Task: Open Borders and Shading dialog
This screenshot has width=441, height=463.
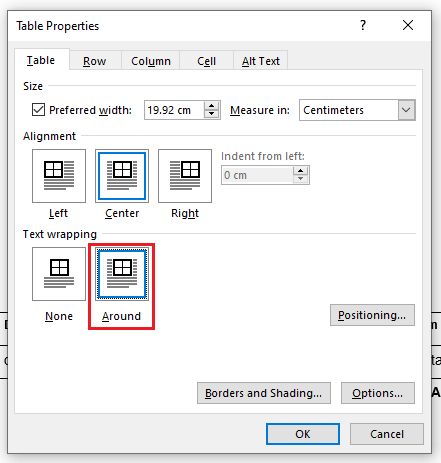Action: pos(264,393)
